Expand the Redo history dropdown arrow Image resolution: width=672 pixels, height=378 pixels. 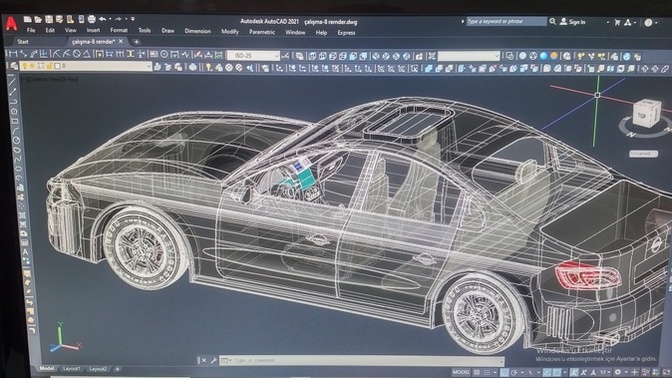click(126, 19)
